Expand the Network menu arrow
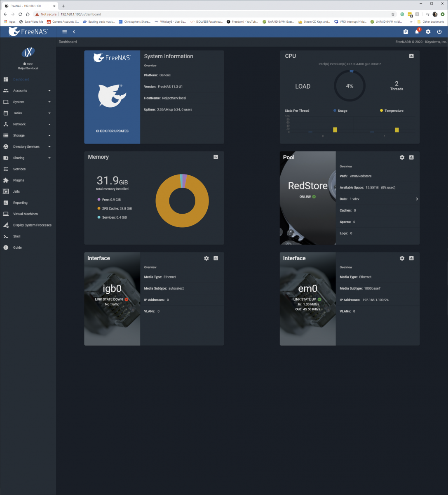This screenshot has height=495, width=448. point(49,124)
